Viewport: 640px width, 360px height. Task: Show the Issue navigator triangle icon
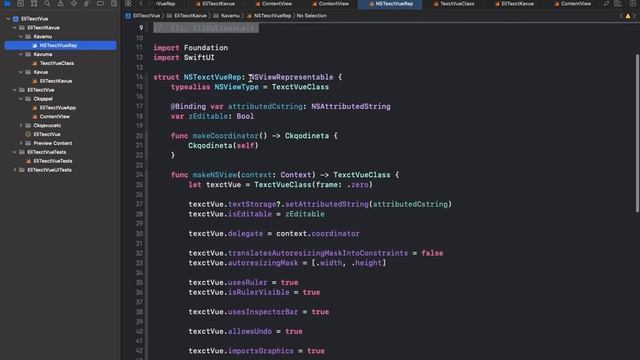tap(60, 4)
